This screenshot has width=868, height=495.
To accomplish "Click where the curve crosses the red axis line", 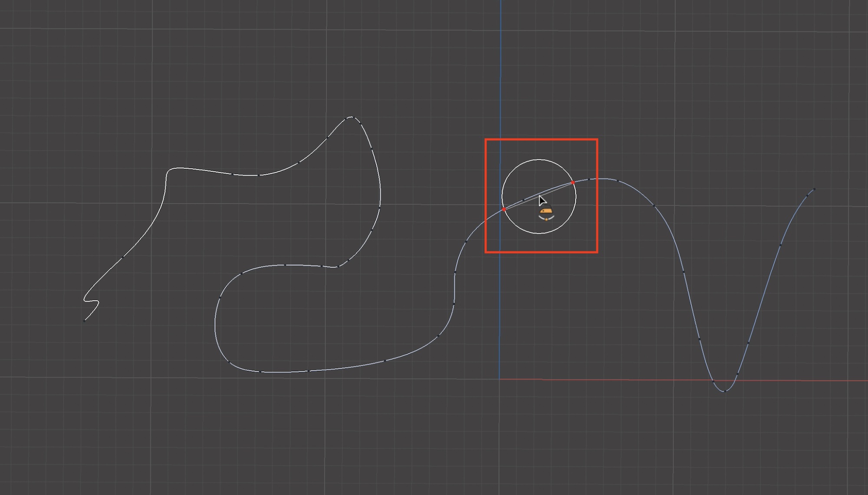I will click(x=713, y=380).
